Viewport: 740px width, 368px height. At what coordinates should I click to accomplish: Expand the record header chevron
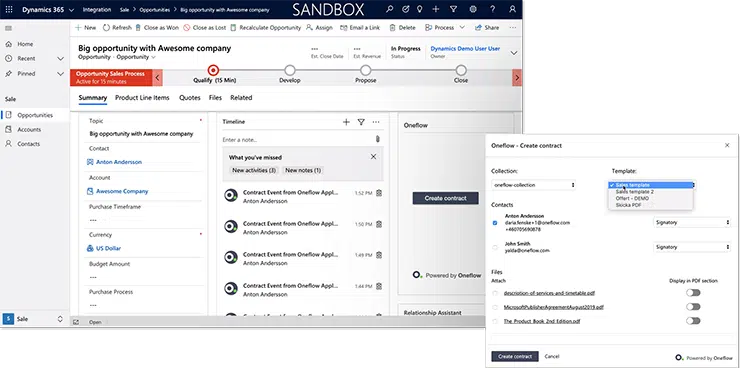point(514,53)
